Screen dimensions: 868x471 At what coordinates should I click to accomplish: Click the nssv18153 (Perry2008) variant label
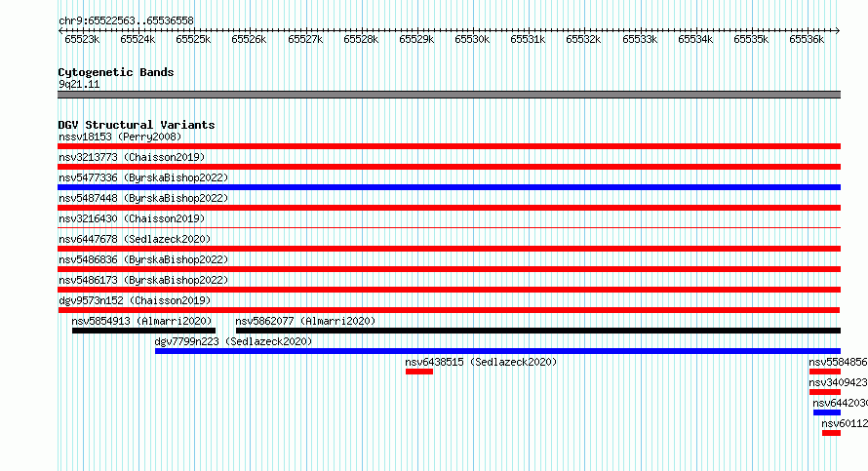120,137
